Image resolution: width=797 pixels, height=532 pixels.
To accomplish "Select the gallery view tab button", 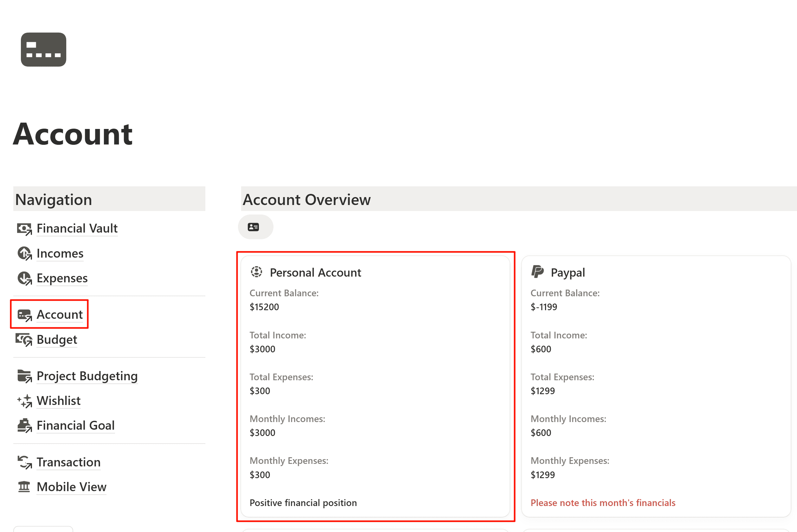I will coord(255,227).
